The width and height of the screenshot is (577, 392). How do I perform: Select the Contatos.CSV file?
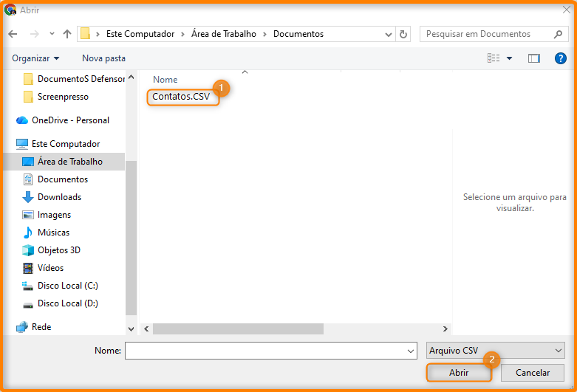pyautogui.click(x=181, y=97)
